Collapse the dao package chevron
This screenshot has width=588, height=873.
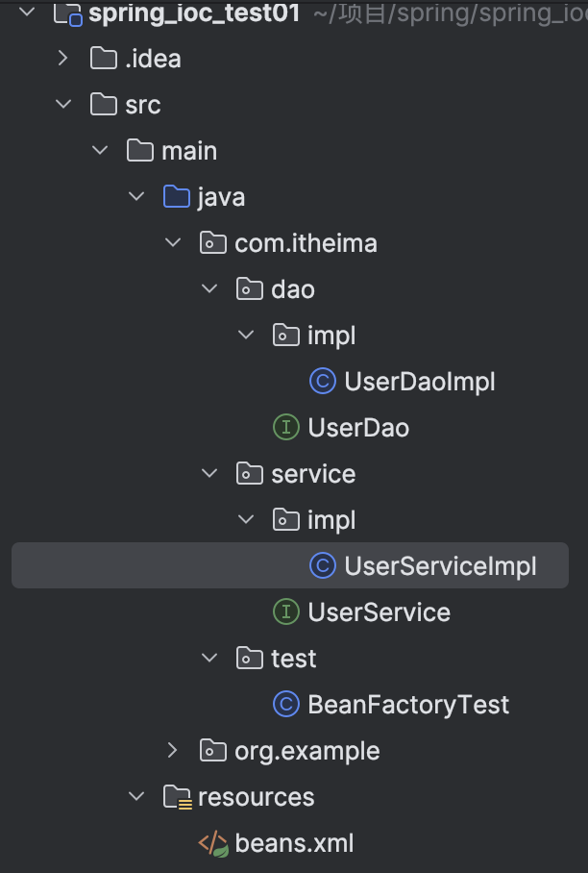pyautogui.click(x=209, y=289)
